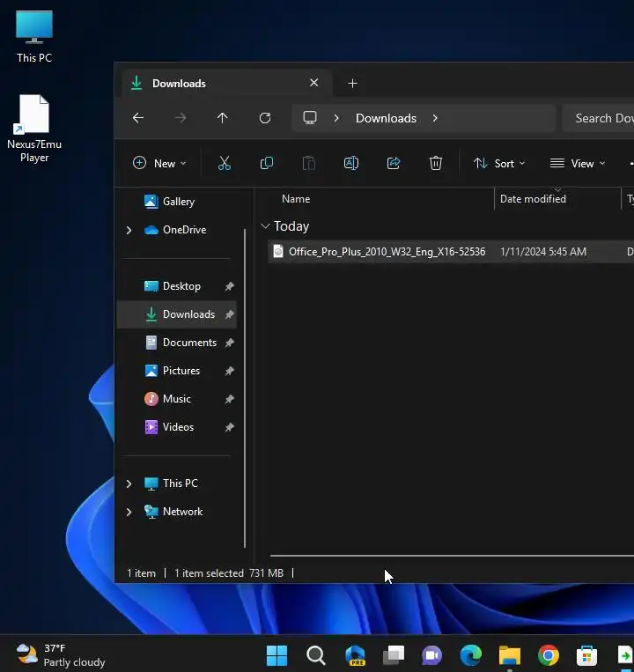Expand the Network tree node
The height and width of the screenshot is (672, 634).
129,512
